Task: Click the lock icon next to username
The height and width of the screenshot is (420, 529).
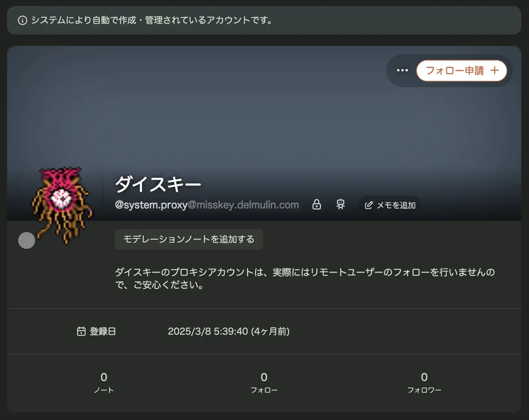Action: (x=317, y=204)
